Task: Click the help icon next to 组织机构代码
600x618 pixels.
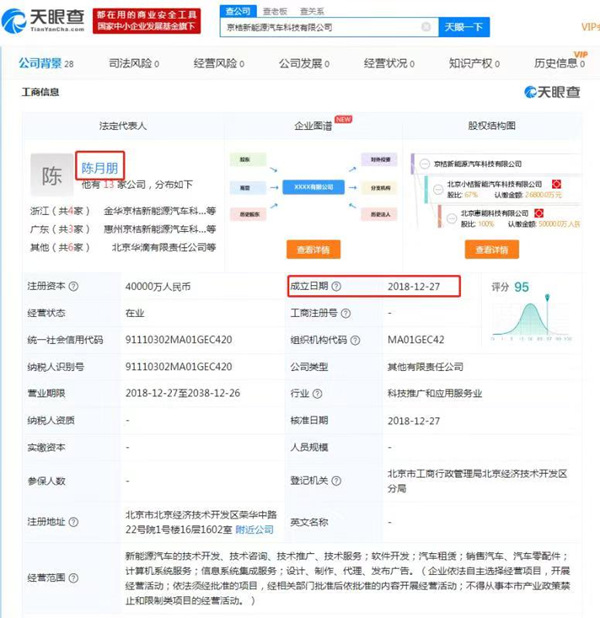Action: point(355,340)
